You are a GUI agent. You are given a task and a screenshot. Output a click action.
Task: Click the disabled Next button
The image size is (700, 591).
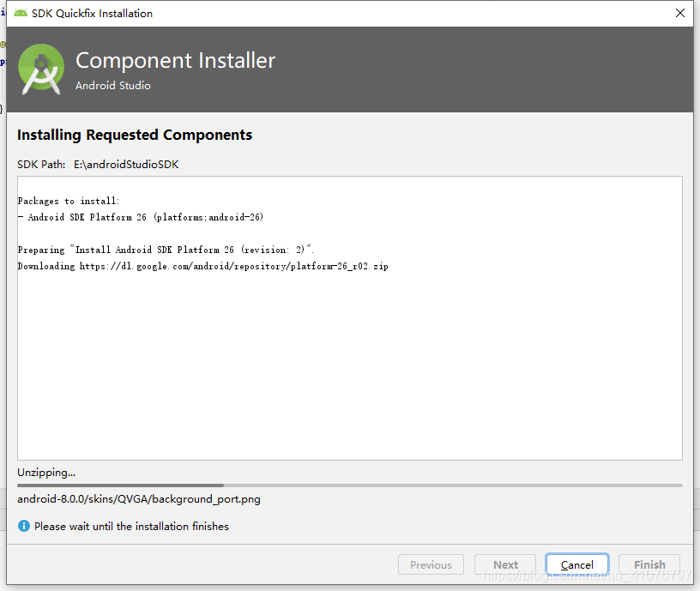tap(505, 564)
